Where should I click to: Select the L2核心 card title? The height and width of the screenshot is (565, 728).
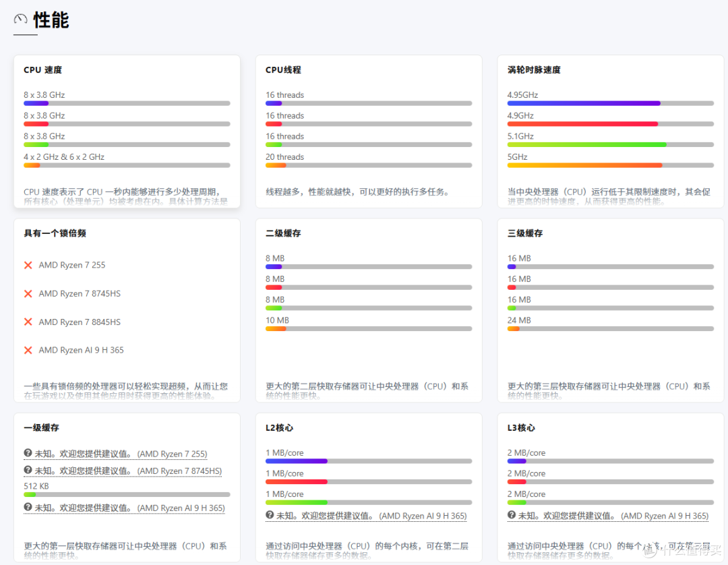[x=280, y=428]
